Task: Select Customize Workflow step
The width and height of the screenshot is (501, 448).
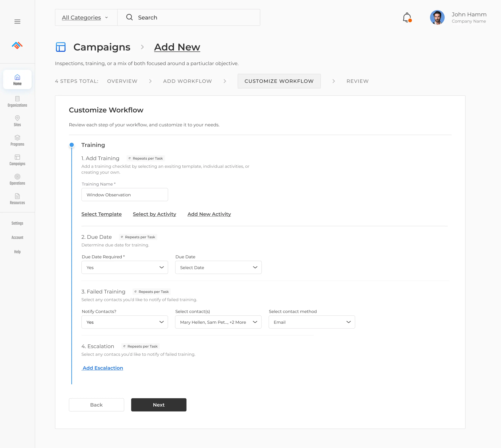Action: pos(279,81)
